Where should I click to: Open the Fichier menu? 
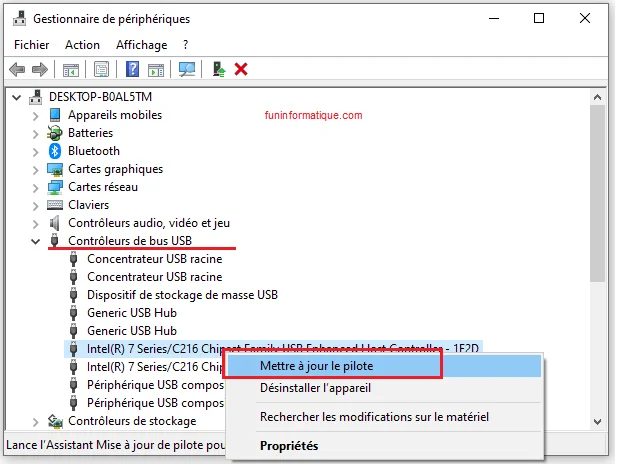tap(32, 45)
